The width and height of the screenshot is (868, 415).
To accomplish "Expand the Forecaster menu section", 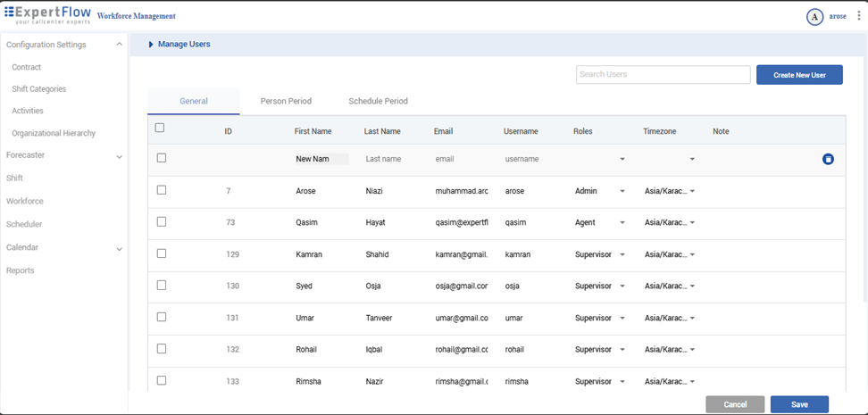I will (119, 156).
